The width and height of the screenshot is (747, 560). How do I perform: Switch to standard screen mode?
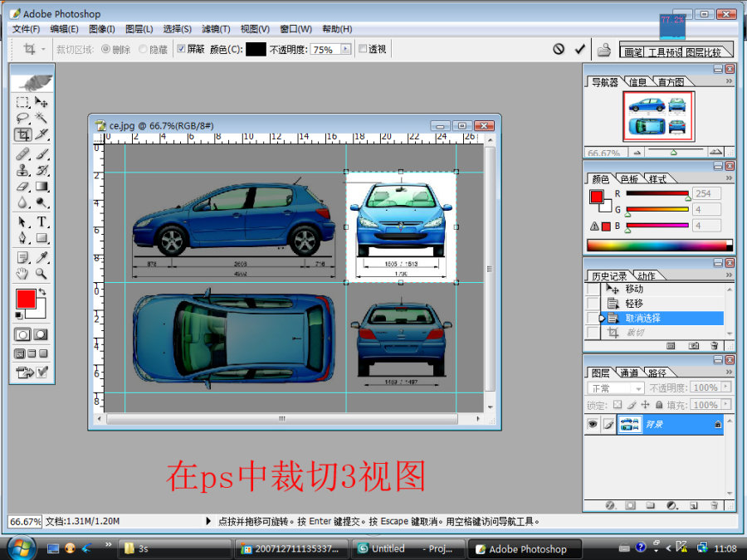tap(20, 353)
